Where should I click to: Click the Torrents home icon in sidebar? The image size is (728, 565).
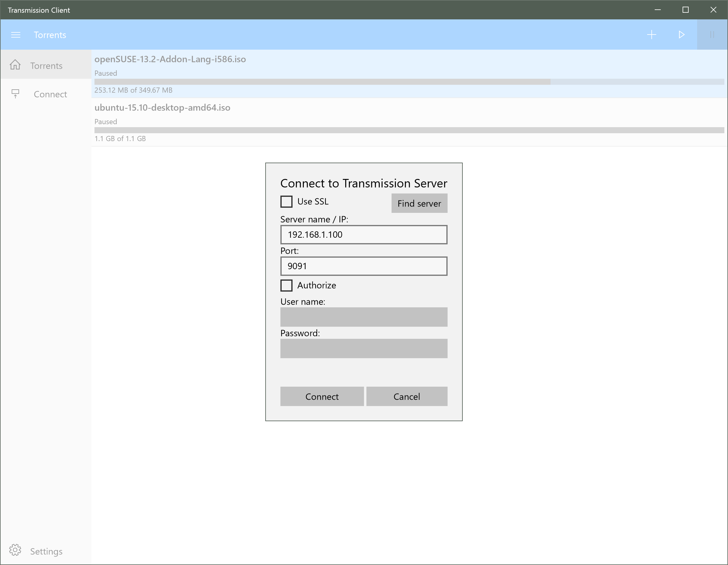click(x=15, y=65)
